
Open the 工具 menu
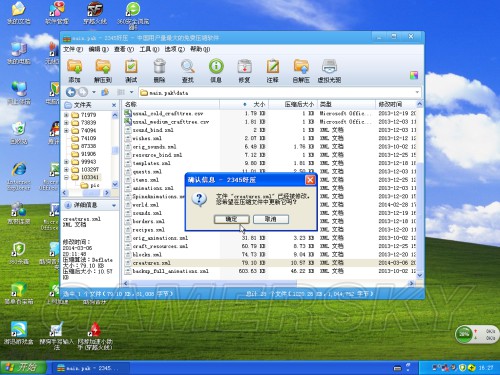click(x=149, y=49)
